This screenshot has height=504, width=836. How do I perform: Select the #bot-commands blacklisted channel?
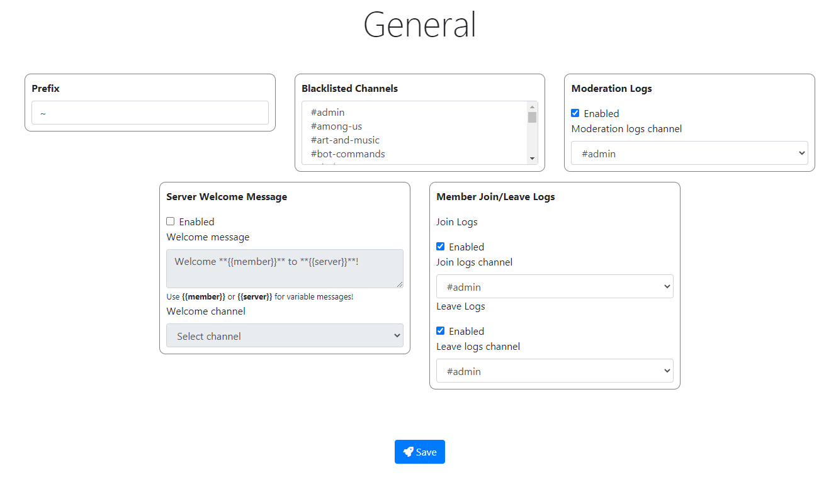[x=347, y=154]
